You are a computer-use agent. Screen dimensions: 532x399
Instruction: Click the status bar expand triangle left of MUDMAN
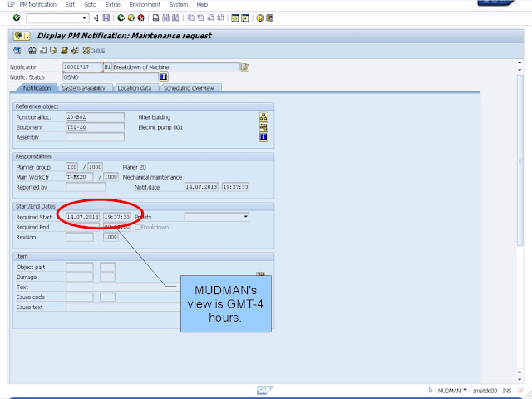(x=431, y=390)
